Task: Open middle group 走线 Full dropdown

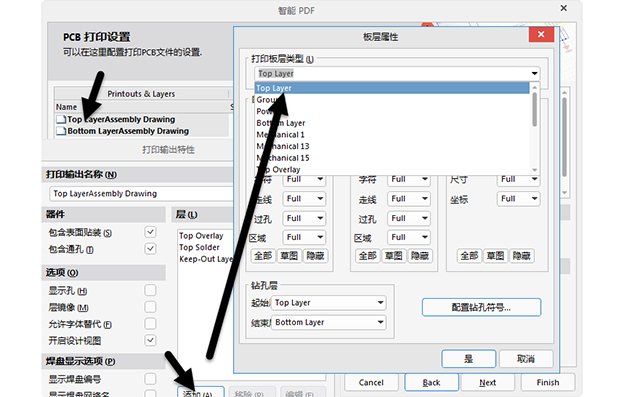Action: [409, 199]
